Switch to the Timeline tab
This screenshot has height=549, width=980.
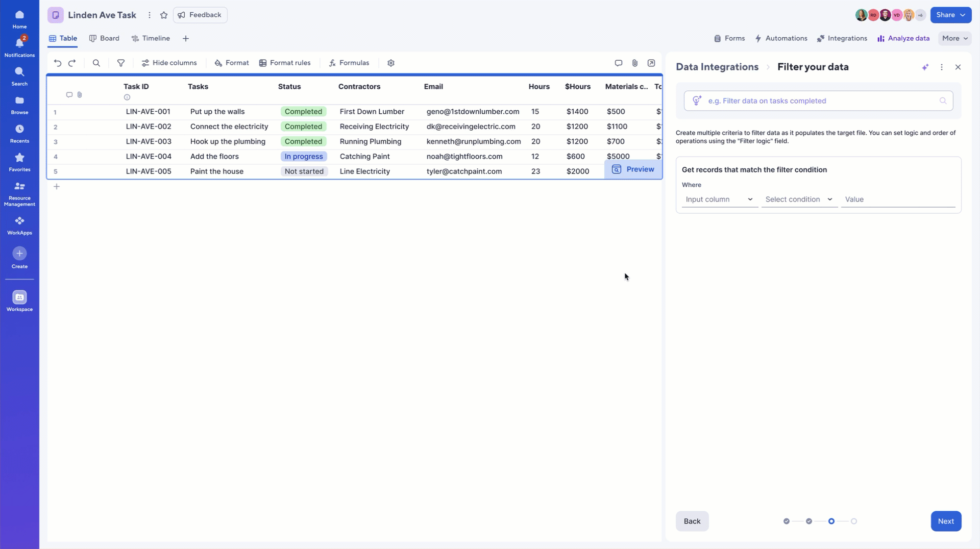tap(151, 38)
